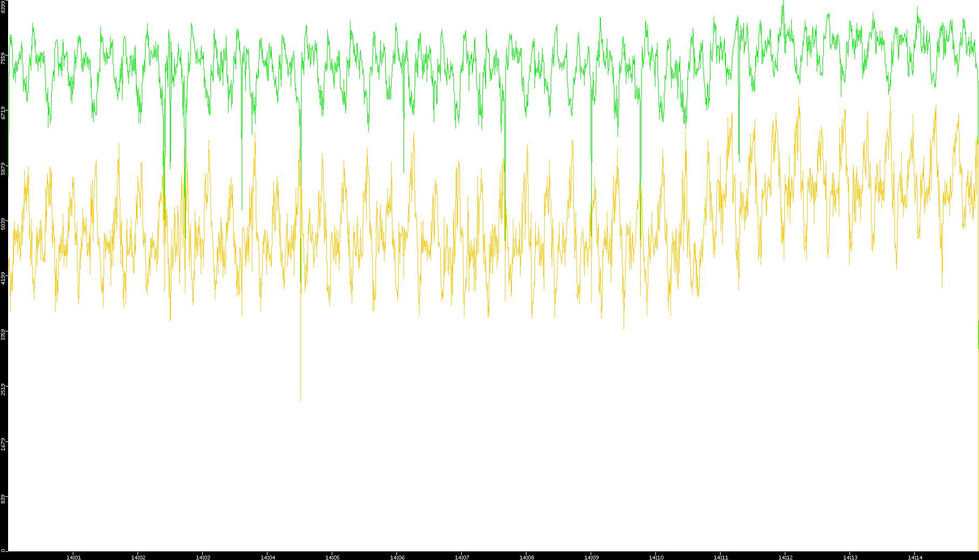The height and width of the screenshot is (560, 979).
Task: Select the 14:14 time axis marker
Action: coord(915,557)
